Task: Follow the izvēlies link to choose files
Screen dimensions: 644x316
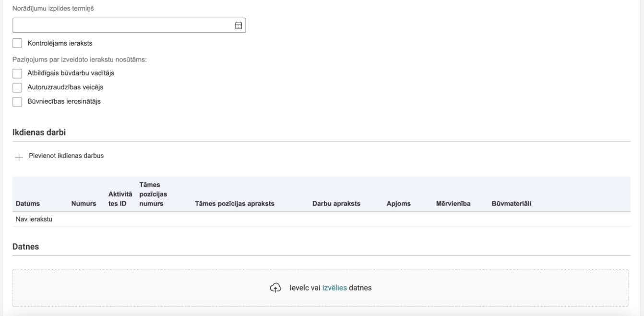Action: (x=334, y=288)
